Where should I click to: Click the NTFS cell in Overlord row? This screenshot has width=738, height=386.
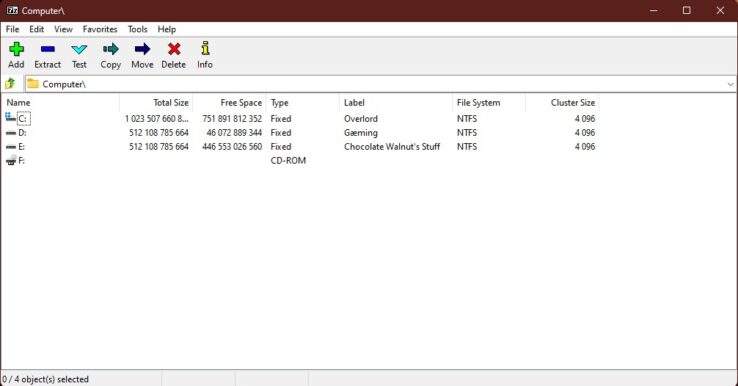466,119
